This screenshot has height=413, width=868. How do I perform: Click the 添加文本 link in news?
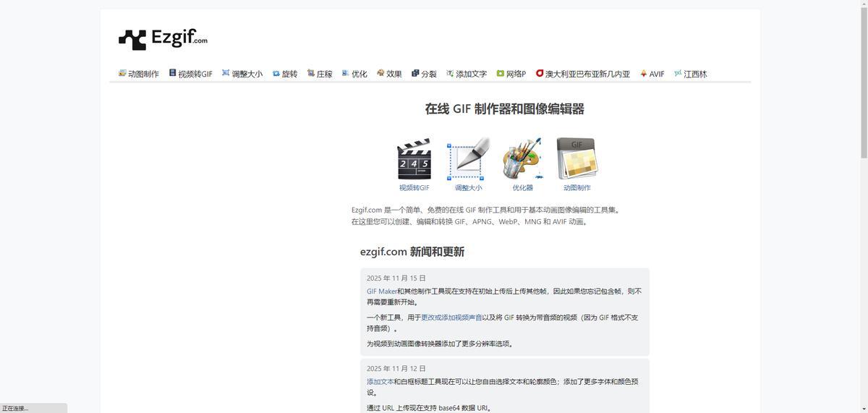(x=380, y=382)
